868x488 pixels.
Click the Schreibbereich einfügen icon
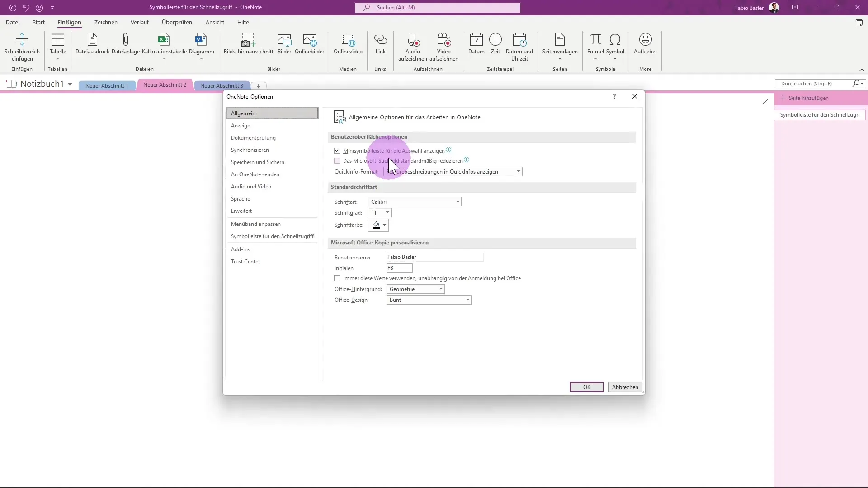(x=22, y=40)
